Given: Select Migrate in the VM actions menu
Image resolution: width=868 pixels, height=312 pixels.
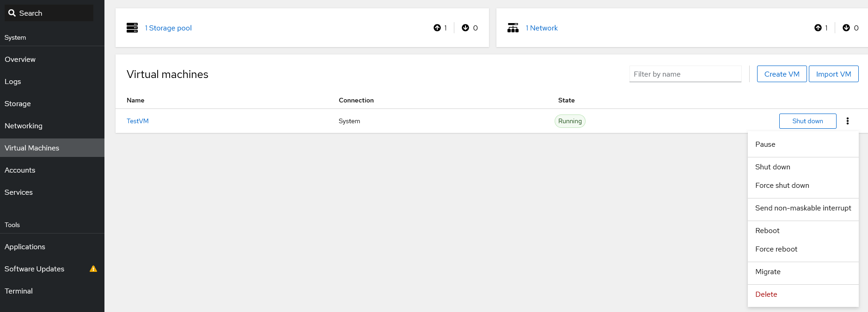Looking at the screenshot, I should 768,272.
